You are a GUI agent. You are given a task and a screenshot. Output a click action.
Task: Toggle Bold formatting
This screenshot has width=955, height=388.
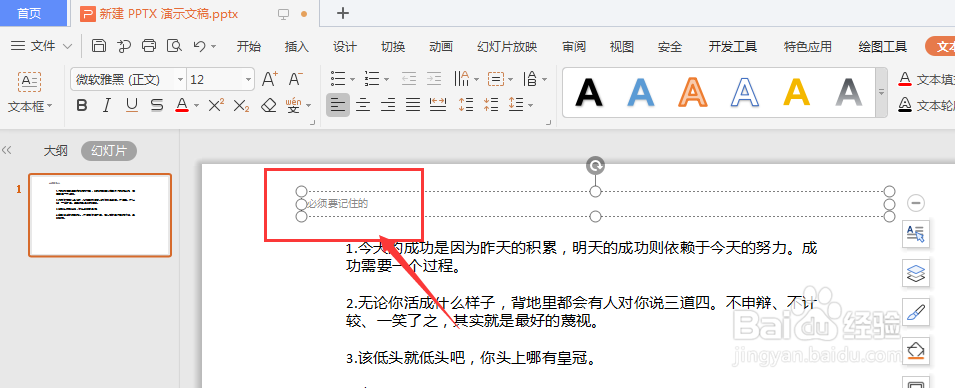click(x=82, y=105)
